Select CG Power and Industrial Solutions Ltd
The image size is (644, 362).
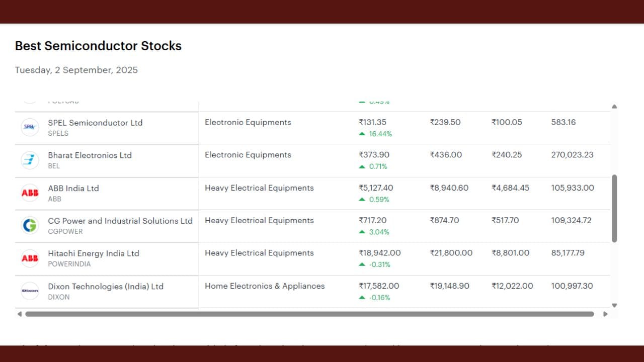click(x=120, y=221)
